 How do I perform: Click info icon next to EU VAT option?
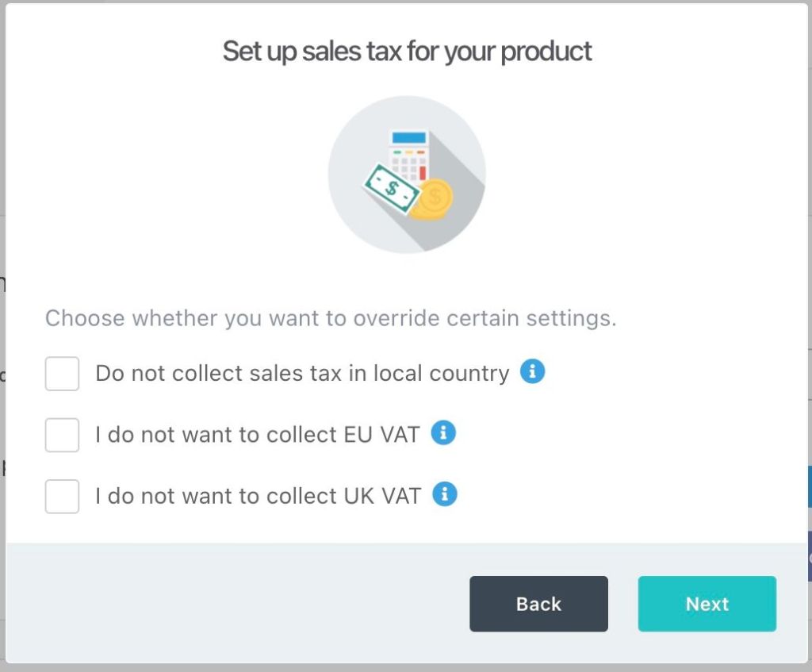(x=443, y=433)
